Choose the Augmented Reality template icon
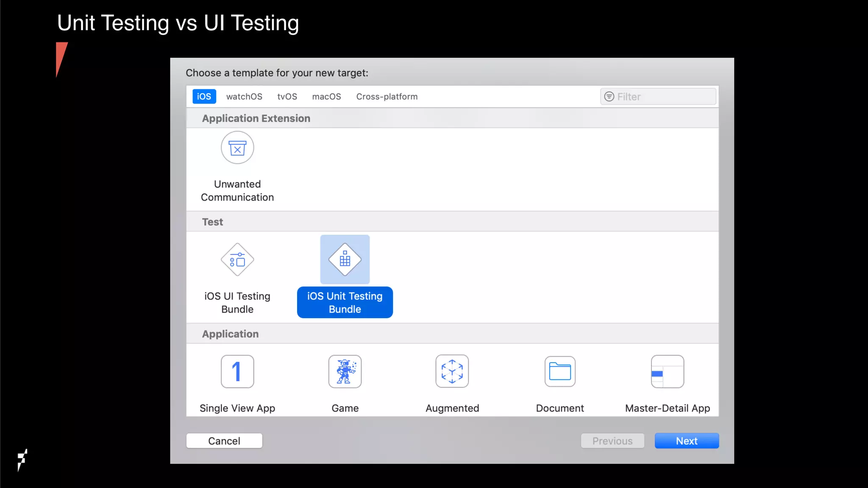This screenshot has height=488, width=868. tap(452, 372)
